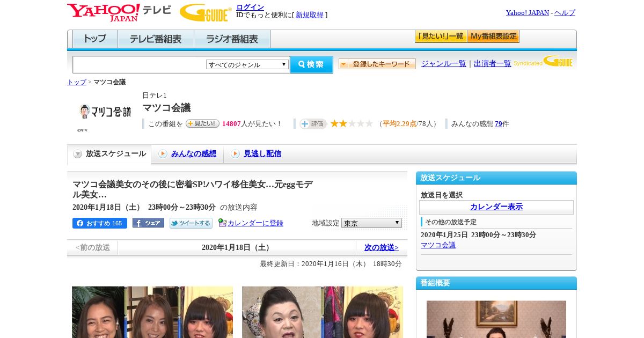
Task: Expand the すべてのジャンル genre dropdown
Action: pyautogui.click(x=247, y=64)
